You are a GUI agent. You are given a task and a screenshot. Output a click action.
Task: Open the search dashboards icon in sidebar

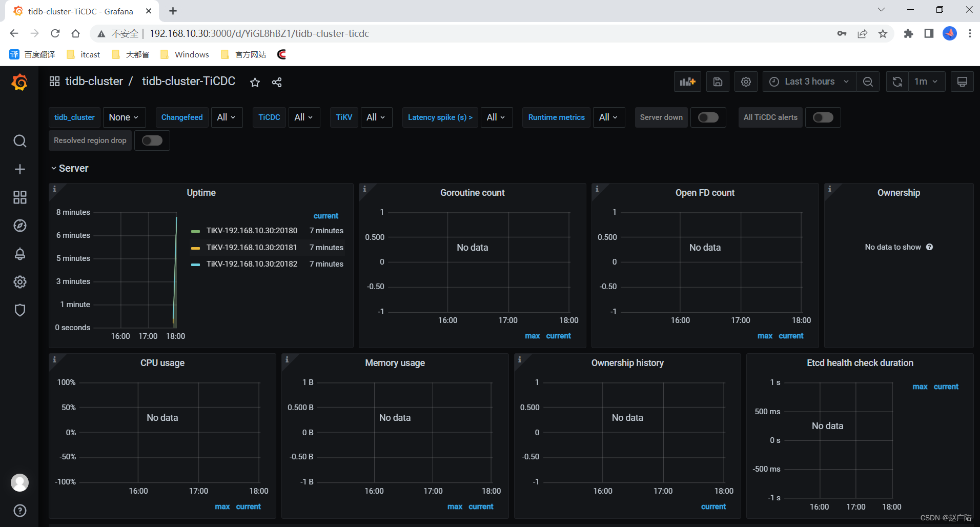[19, 141]
